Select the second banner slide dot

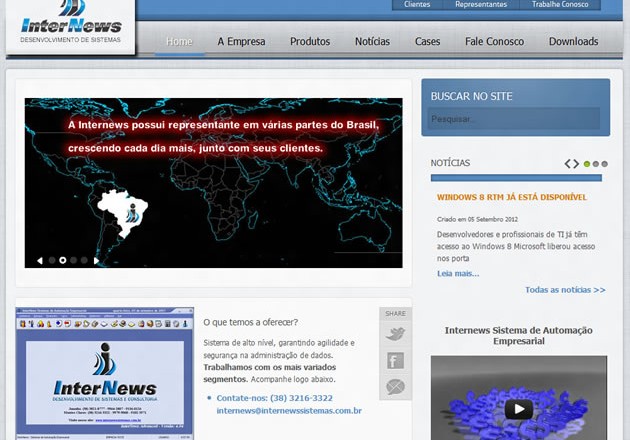tap(63, 260)
